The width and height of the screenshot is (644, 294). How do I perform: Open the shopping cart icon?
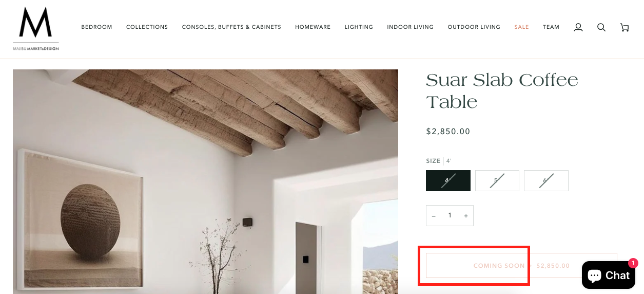click(x=625, y=27)
